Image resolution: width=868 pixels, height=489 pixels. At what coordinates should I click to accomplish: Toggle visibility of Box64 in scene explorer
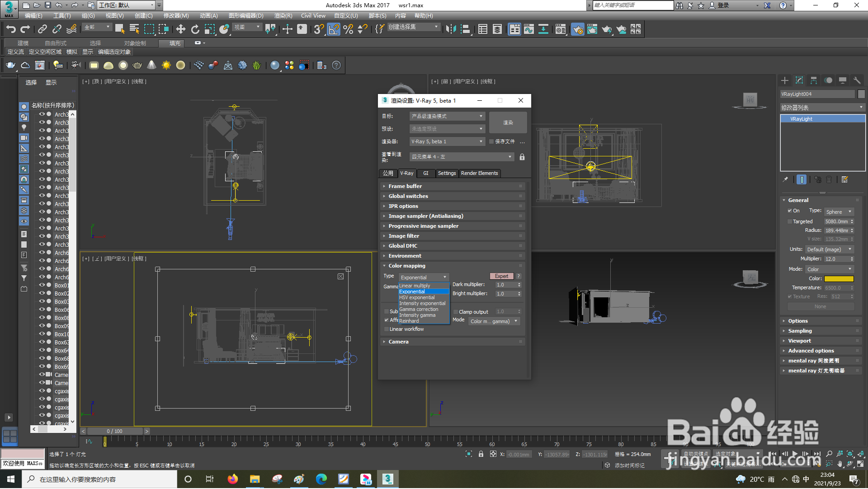click(42, 350)
